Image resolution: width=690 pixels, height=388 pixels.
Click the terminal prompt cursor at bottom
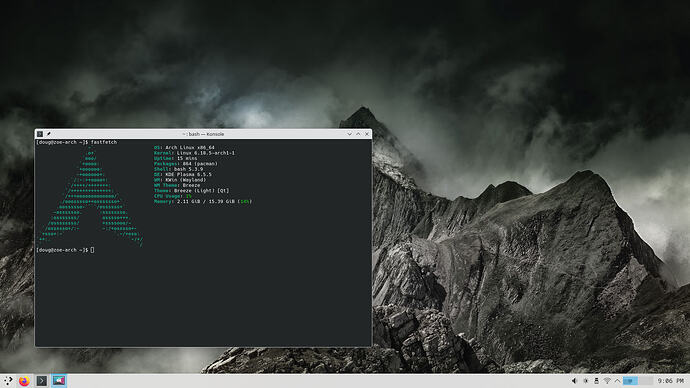[92, 250]
